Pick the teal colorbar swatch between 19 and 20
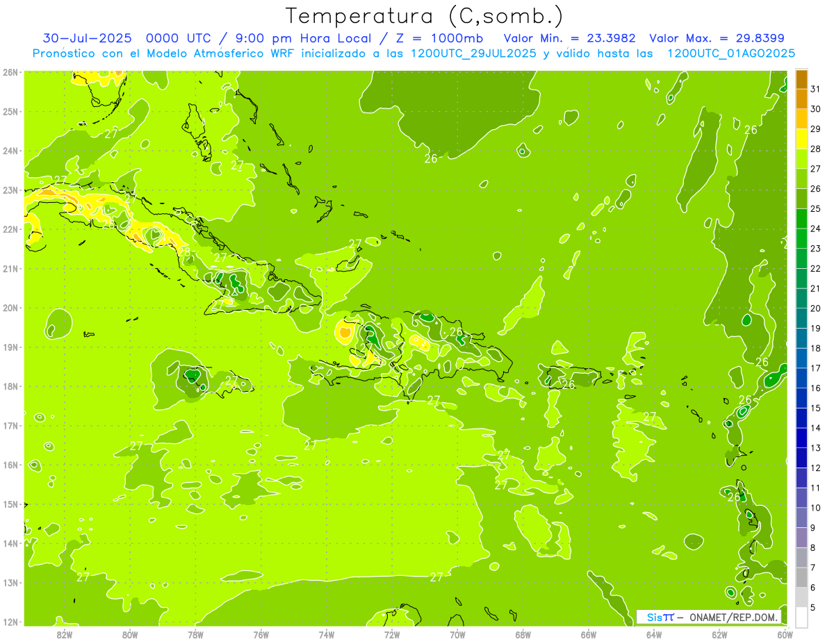834x644 pixels. [x=801, y=318]
